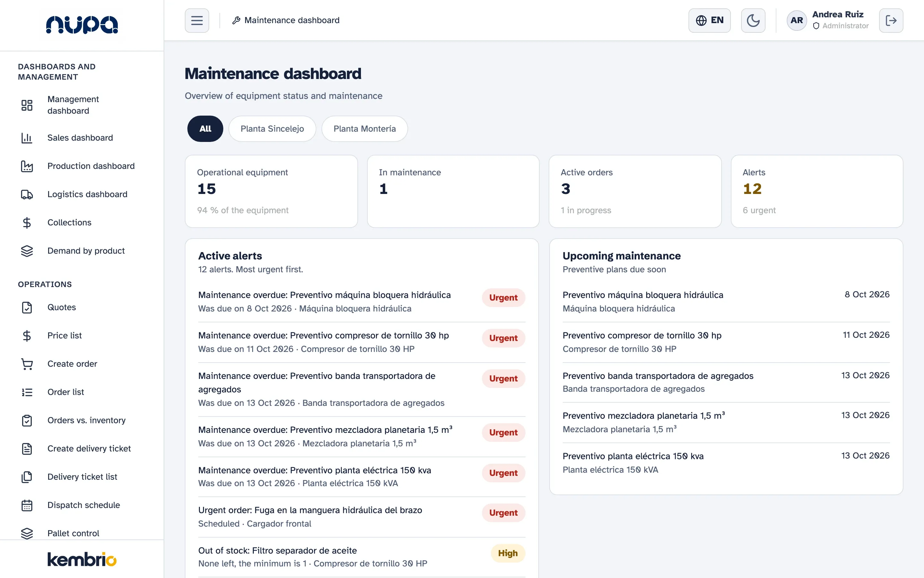The height and width of the screenshot is (578, 924).
Task: Go to Sales dashboard
Action: 80,138
